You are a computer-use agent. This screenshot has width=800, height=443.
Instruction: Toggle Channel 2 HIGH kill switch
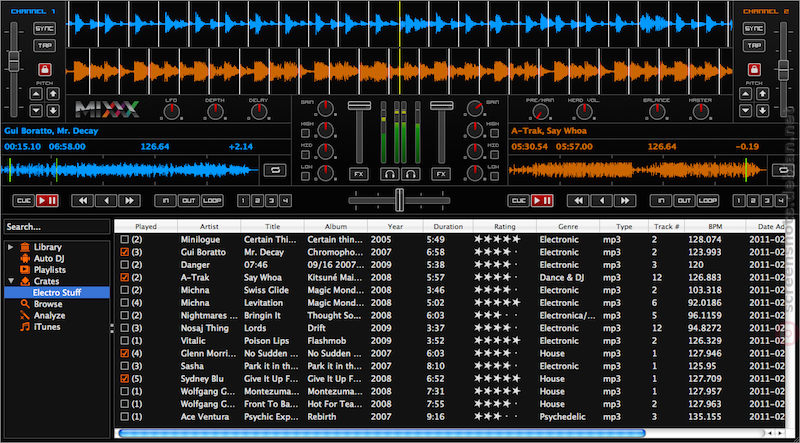494,133
